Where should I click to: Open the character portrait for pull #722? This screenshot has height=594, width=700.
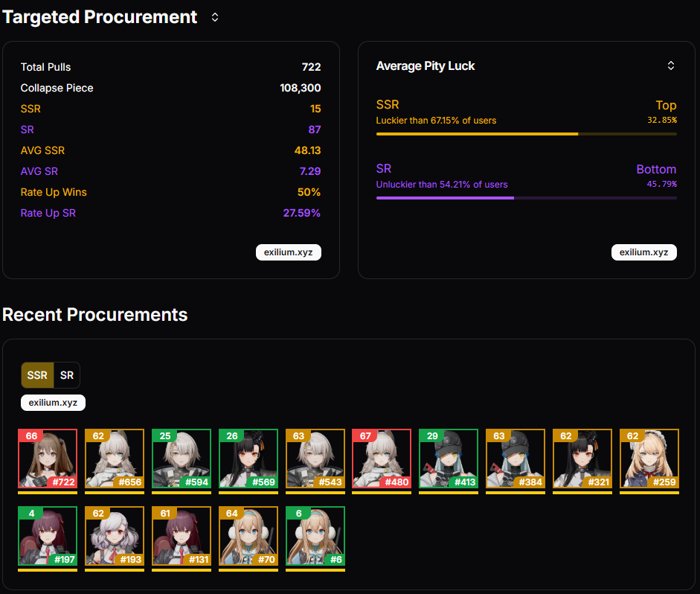click(x=48, y=459)
